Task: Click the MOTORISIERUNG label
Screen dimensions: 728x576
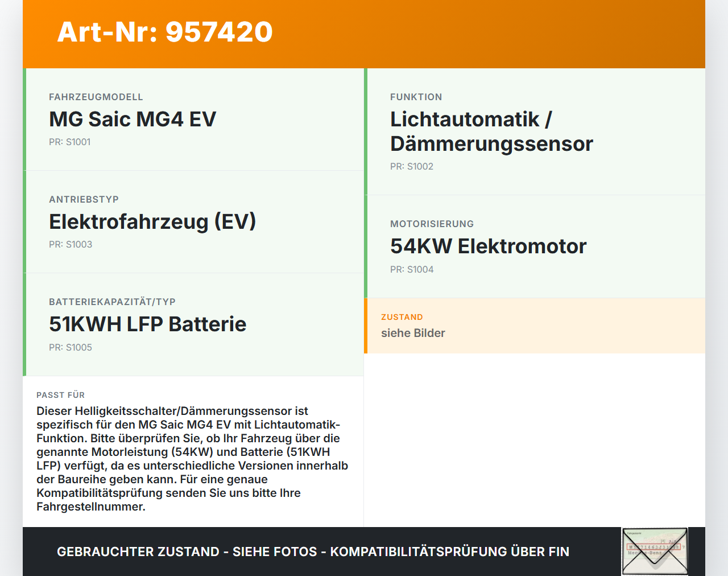Action: [432, 224]
